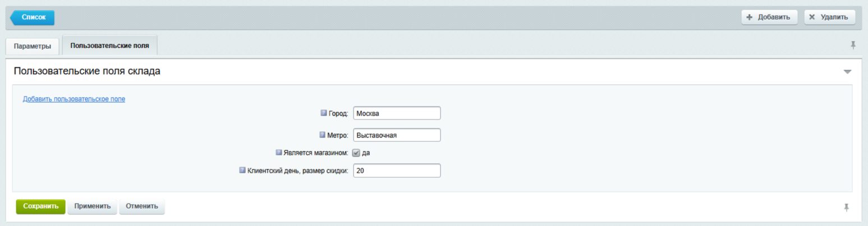Click the icon before Клиентский день label

(x=242, y=170)
